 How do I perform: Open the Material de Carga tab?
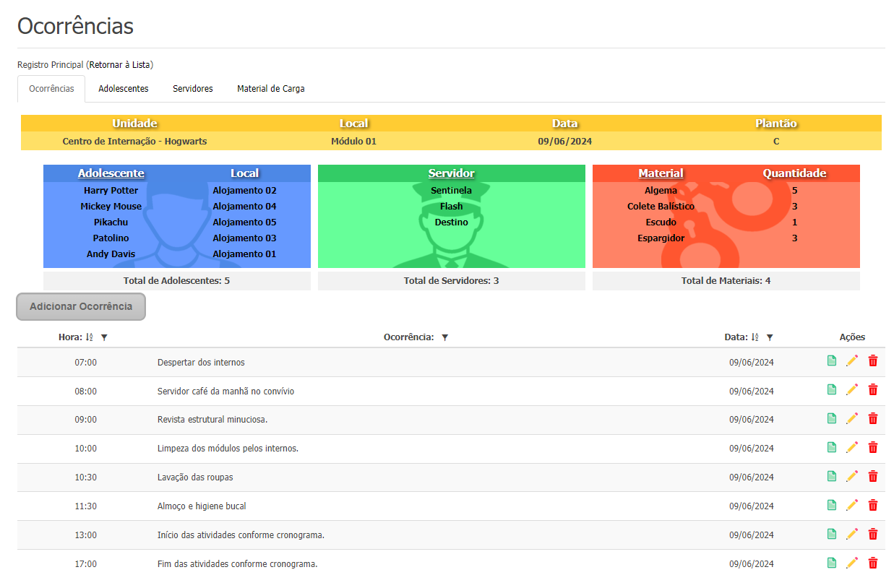pyautogui.click(x=271, y=89)
